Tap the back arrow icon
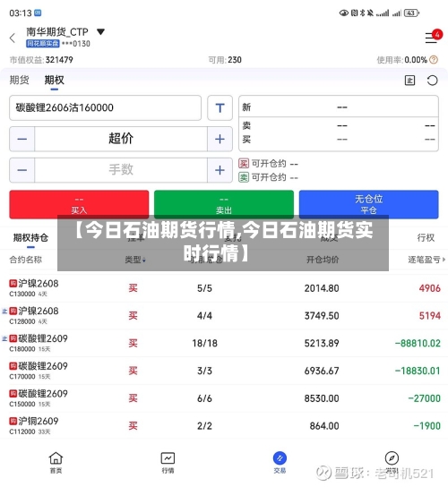This screenshot has width=448, height=487. pos(13,38)
